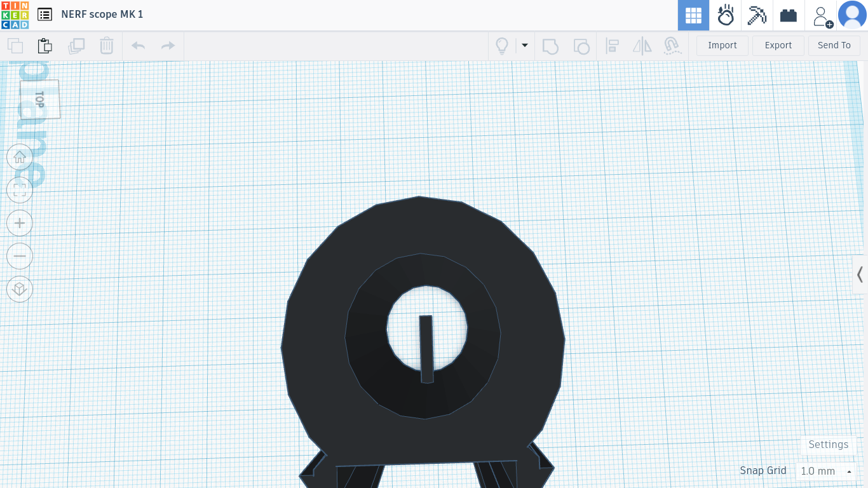
Task: Open the visibility dropdown arrow
Action: pyautogui.click(x=525, y=45)
